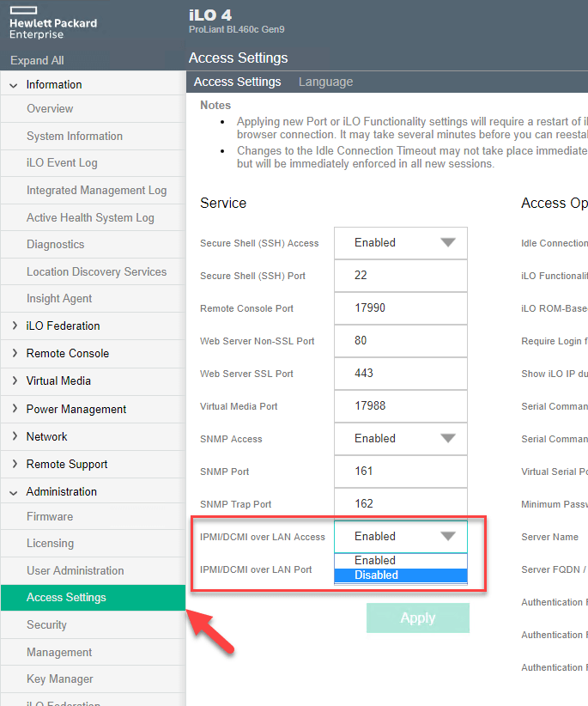Expand the Power Management section
588x706 pixels.
pyautogui.click(x=76, y=409)
